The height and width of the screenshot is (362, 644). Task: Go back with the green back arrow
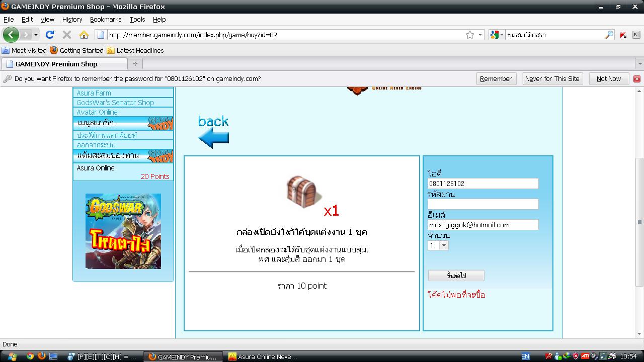[x=11, y=35]
